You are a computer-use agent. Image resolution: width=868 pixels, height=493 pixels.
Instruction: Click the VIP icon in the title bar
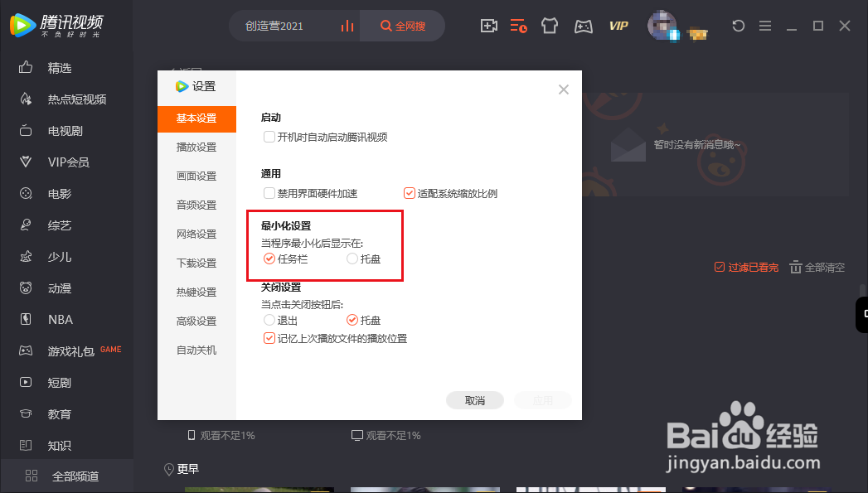pyautogui.click(x=618, y=26)
